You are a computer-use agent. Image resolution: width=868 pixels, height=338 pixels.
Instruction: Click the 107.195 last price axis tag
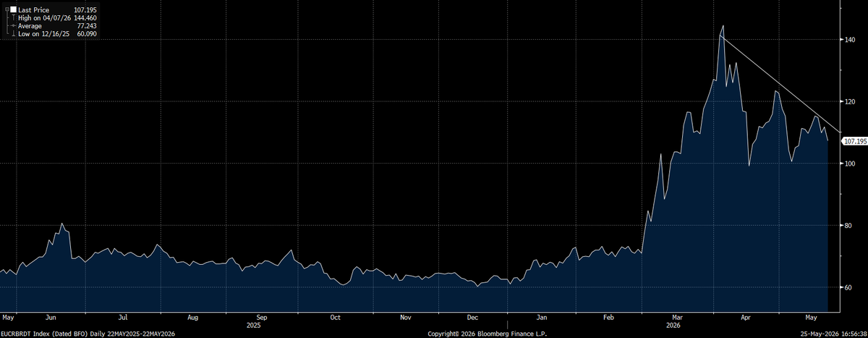point(856,141)
